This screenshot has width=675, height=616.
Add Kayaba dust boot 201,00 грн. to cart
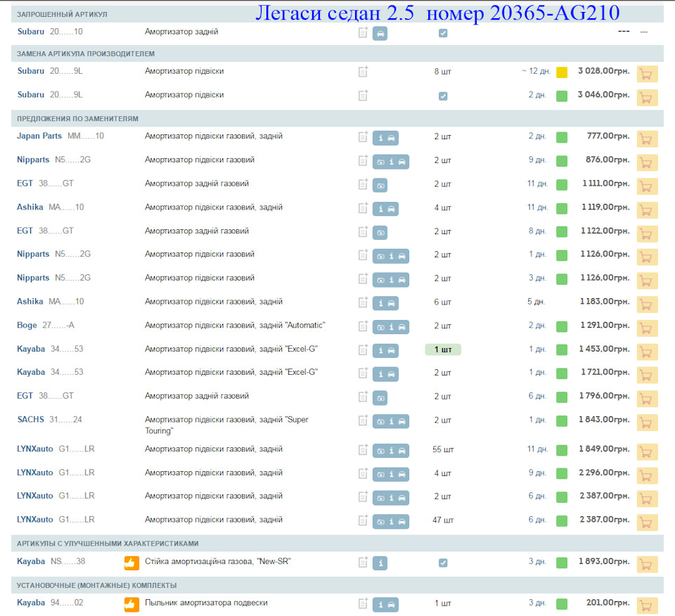pos(647,605)
